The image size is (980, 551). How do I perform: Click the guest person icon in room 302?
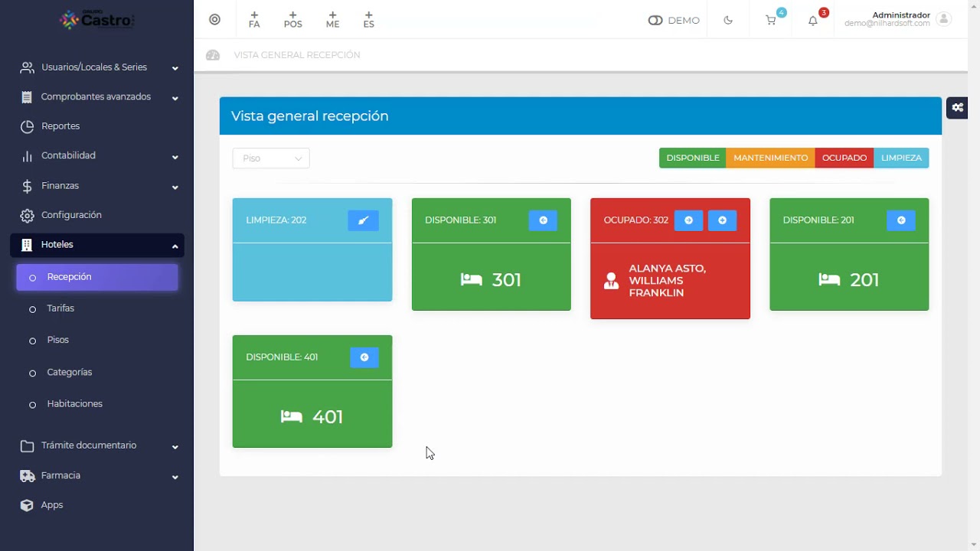(x=611, y=281)
